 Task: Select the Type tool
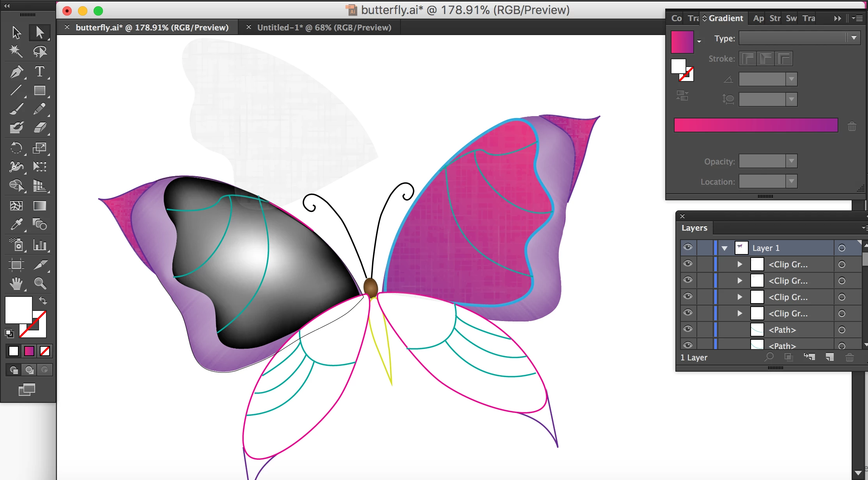click(x=39, y=72)
